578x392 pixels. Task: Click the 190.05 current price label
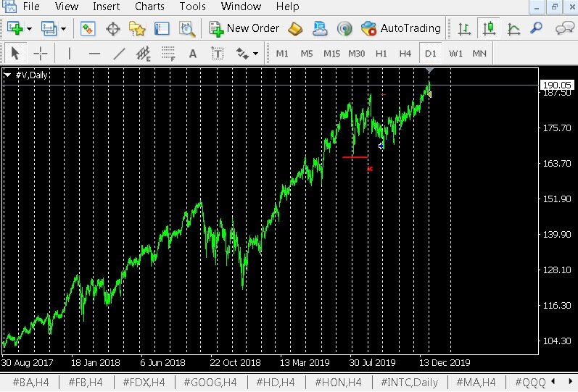click(x=557, y=85)
